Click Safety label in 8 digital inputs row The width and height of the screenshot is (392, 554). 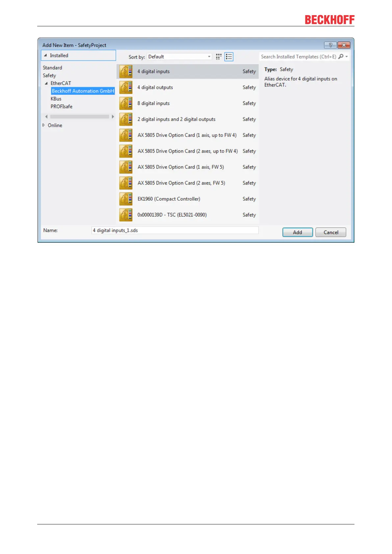click(249, 103)
